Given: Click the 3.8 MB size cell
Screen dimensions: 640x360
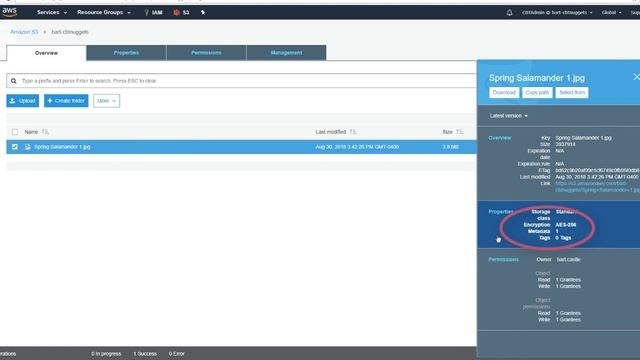Looking at the screenshot, I should click(x=451, y=147).
